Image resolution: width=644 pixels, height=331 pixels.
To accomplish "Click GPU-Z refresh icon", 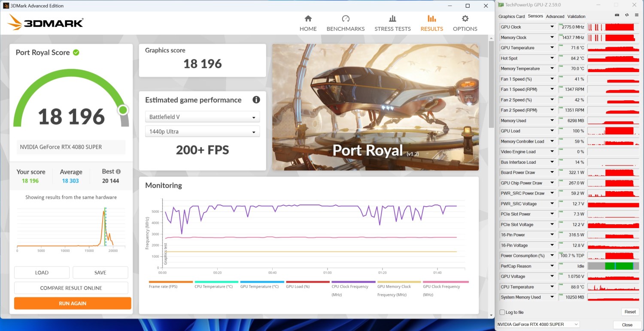I will [627, 15].
